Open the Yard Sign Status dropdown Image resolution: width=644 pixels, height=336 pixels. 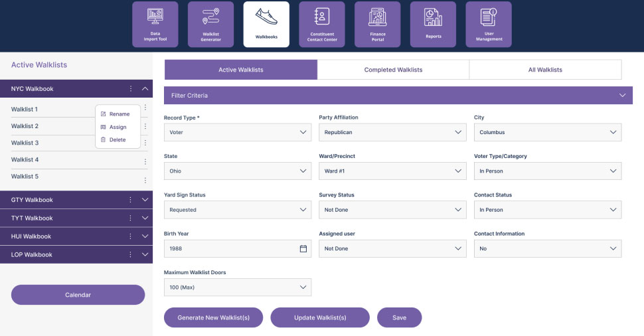[x=237, y=210]
